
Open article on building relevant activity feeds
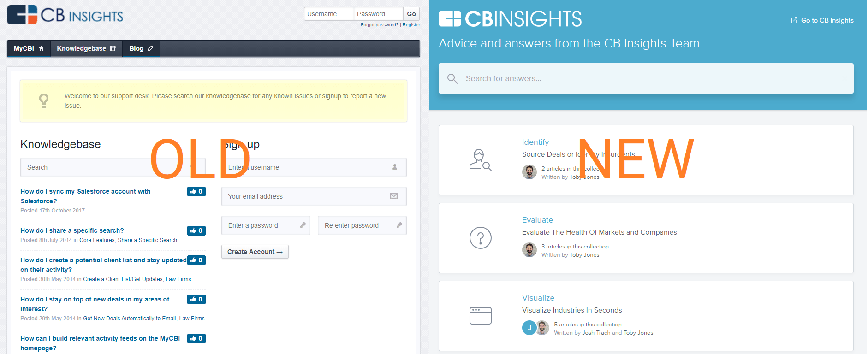pos(100,343)
